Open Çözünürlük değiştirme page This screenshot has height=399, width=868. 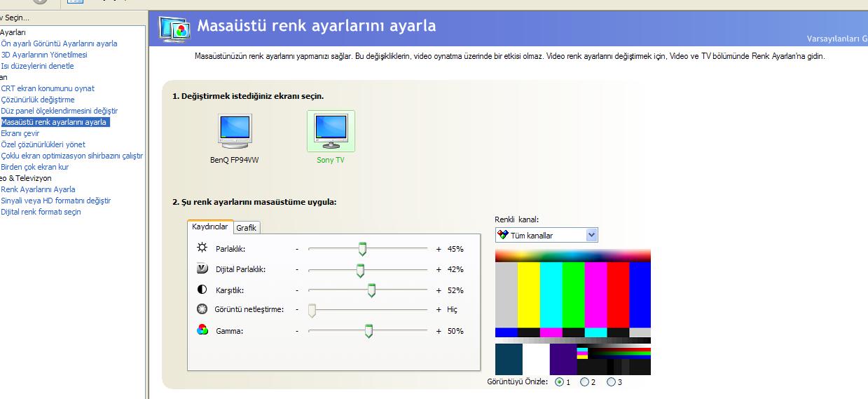click(x=38, y=100)
